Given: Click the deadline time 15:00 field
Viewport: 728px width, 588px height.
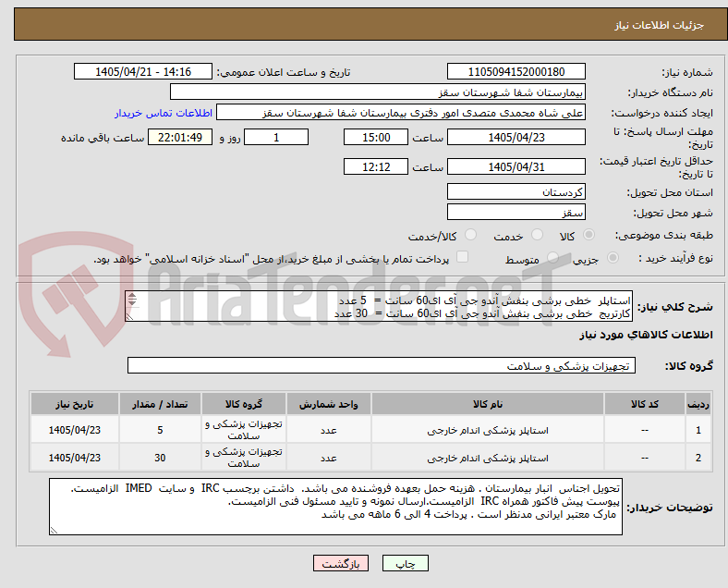Looking at the screenshot, I should click(x=376, y=138).
